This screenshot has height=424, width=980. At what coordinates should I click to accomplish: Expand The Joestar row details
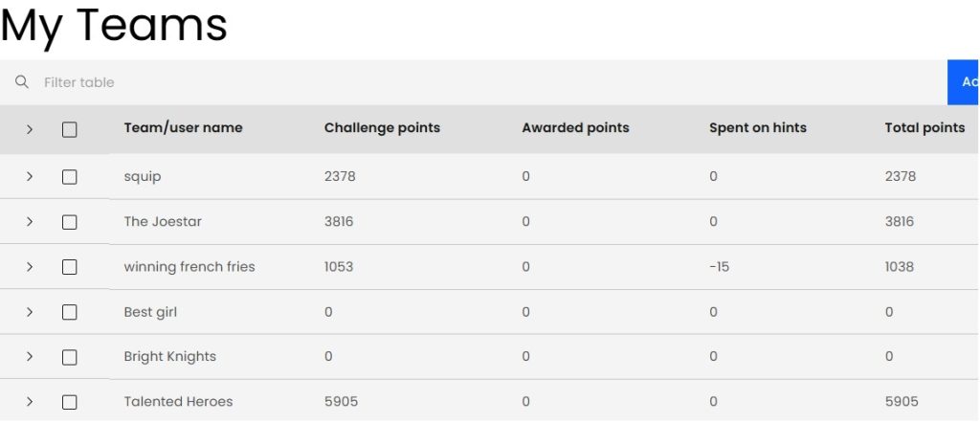[30, 222]
